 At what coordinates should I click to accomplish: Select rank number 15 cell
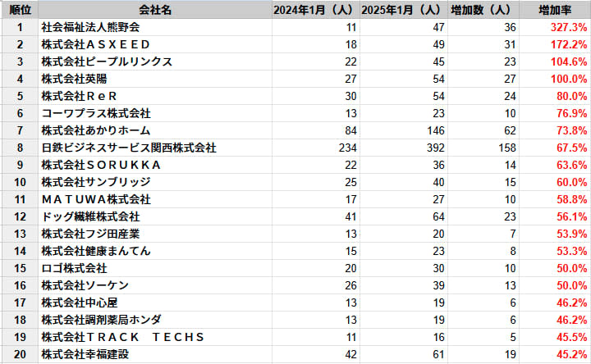pos(19,268)
